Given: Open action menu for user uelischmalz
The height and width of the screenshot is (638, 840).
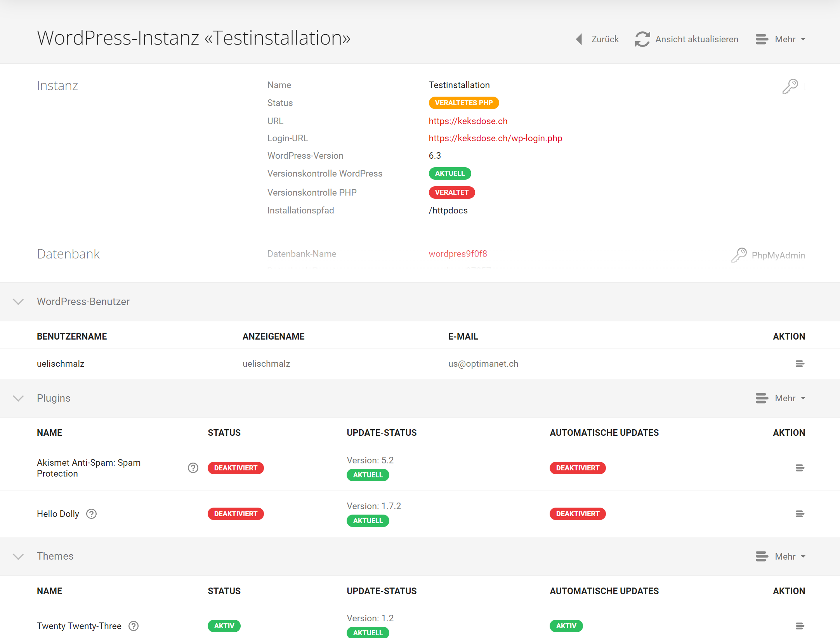Looking at the screenshot, I should pyautogui.click(x=800, y=364).
